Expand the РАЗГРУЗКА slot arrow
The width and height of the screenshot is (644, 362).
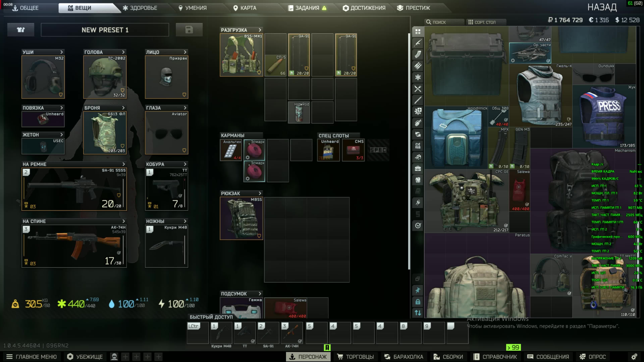pyautogui.click(x=260, y=30)
